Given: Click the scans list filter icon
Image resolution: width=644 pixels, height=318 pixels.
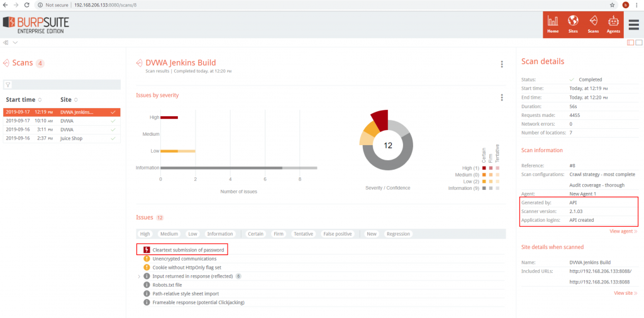Looking at the screenshot, I should tap(8, 84).
